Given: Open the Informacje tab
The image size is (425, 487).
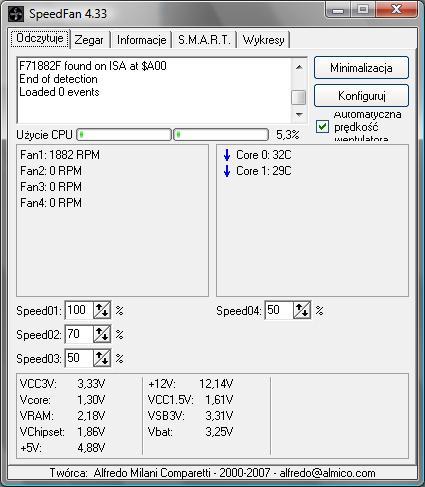Looking at the screenshot, I should (141, 40).
